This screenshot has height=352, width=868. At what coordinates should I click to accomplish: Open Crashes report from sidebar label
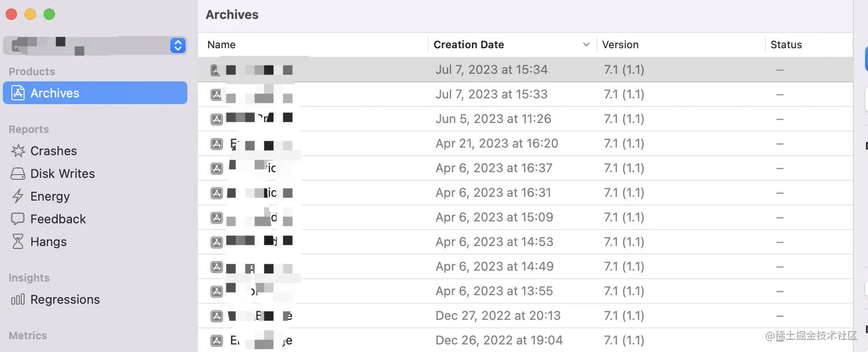click(53, 151)
